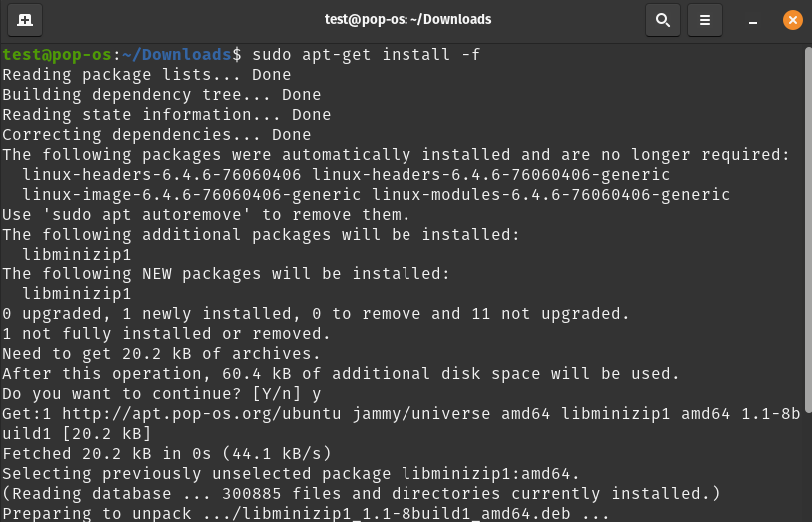The image size is (812, 522).
Task: Minimize the terminal window
Action: point(753,21)
